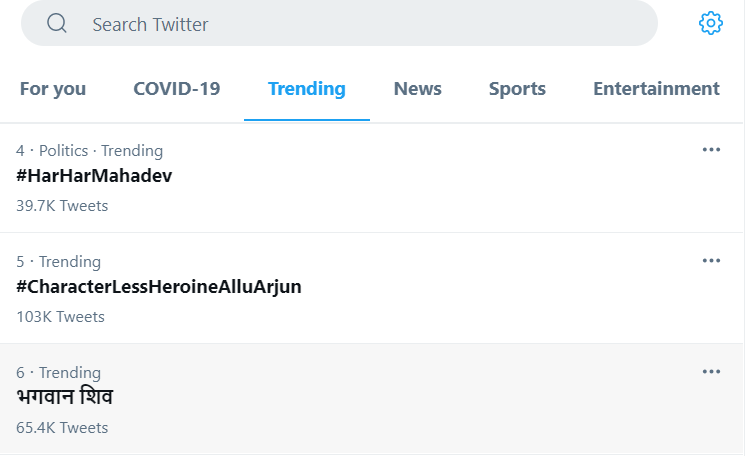Click the 103K Tweets count
The width and height of the screenshot is (747, 456).
click(61, 317)
